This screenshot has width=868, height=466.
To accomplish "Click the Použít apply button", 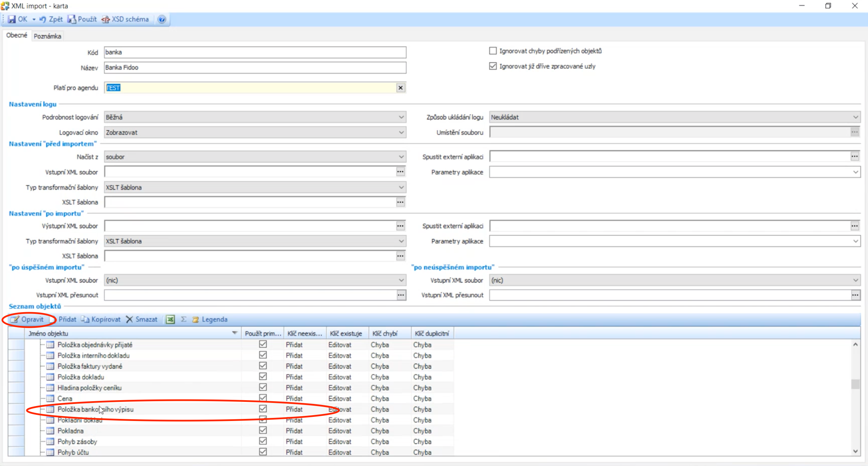I will click(82, 19).
